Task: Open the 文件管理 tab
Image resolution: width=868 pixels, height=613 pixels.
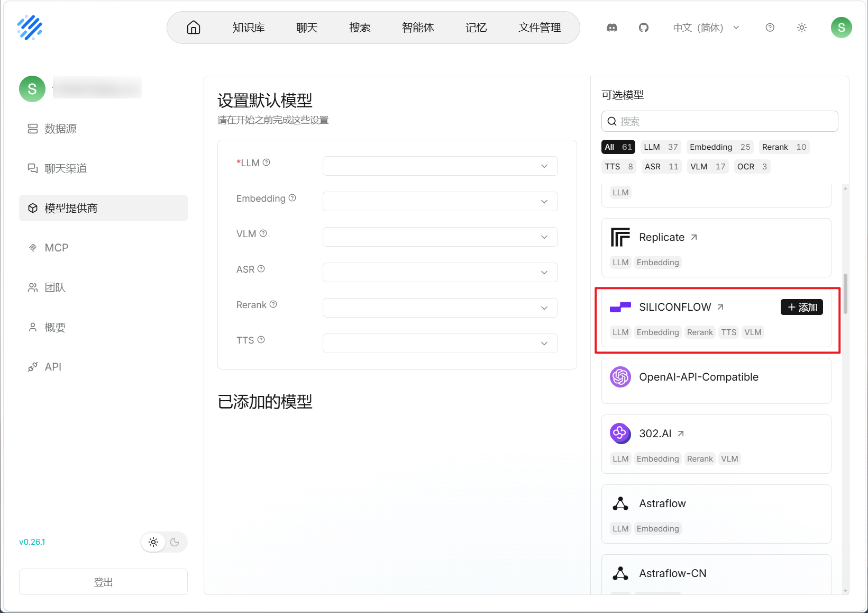Action: click(x=540, y=28)
